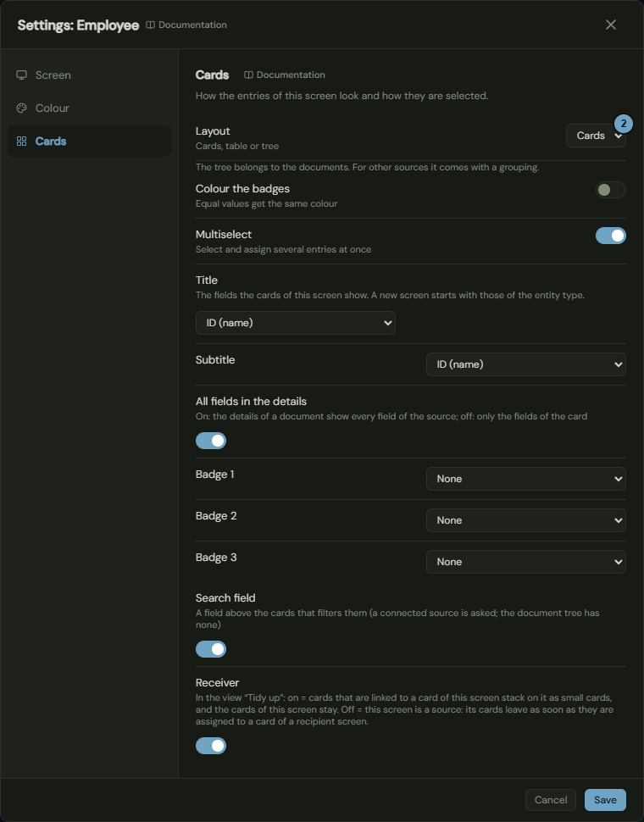Click the text 'Equal values get the same colour'
The height and width of the screenshot is (822, 644).
(x=266, y=204)
